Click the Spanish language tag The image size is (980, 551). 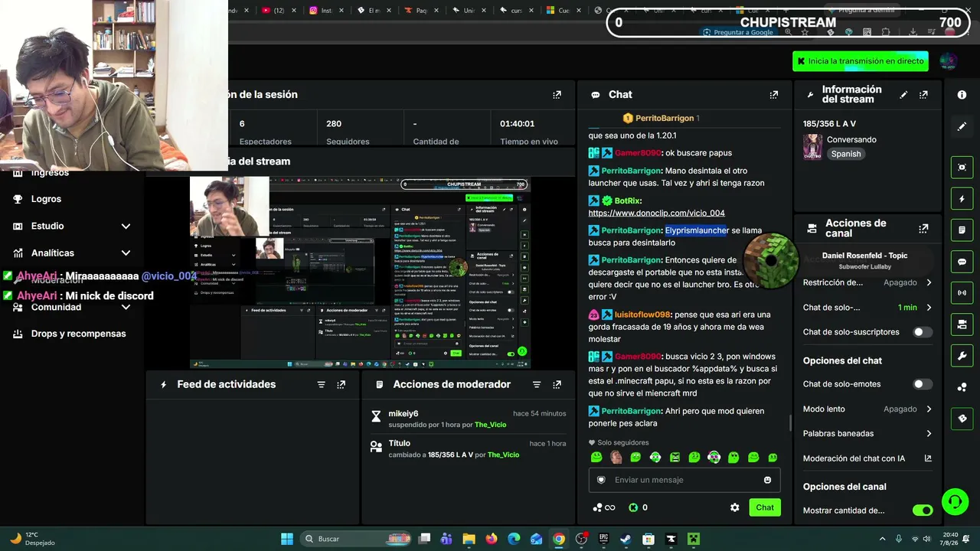846,154
